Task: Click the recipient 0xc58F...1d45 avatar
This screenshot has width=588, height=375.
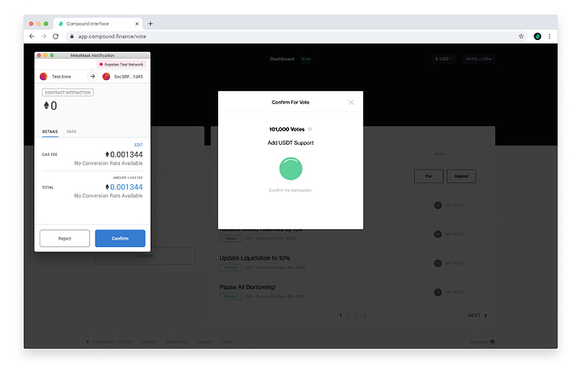Action: click(x=107, y=77)
